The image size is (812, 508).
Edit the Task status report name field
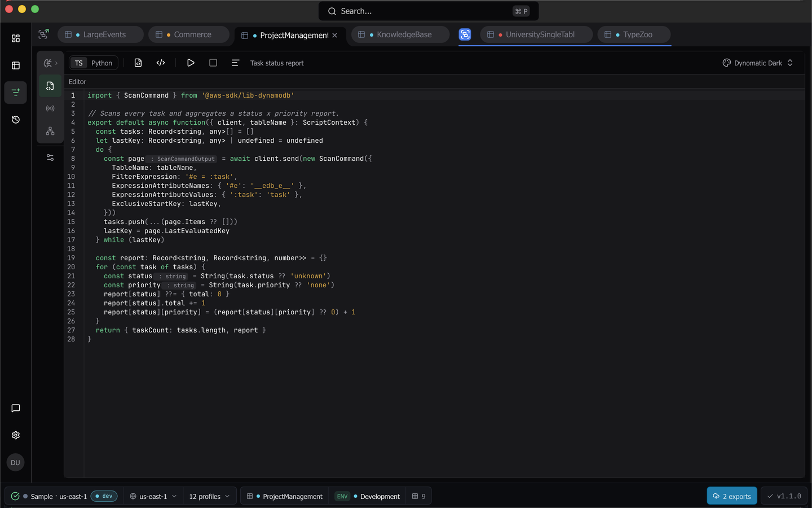click(x=277, y=63)
